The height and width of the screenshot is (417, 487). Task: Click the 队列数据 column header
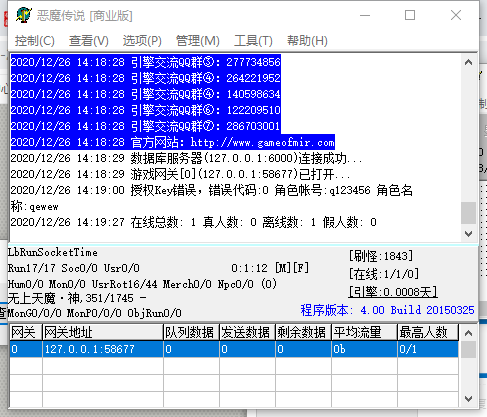[x=191, y=332]
